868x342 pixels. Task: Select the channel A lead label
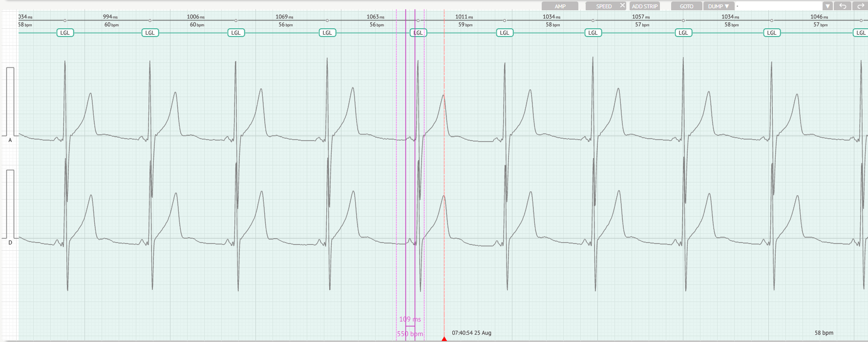tap(10, 140)
